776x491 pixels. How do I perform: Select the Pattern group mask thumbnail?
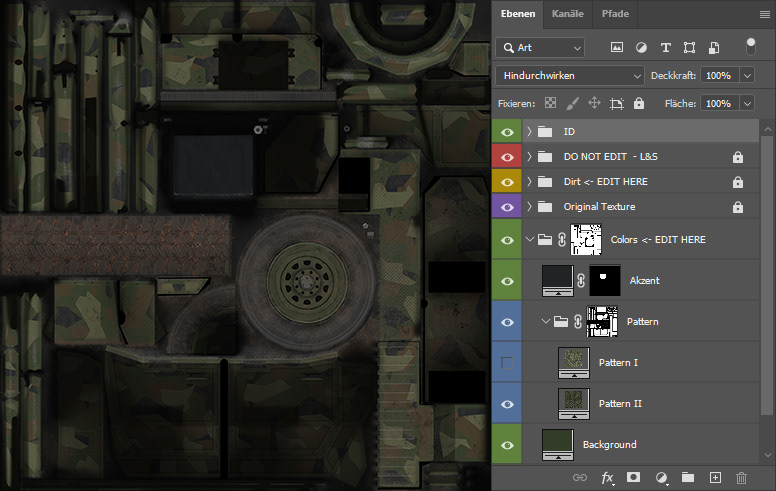click(602, 321)
